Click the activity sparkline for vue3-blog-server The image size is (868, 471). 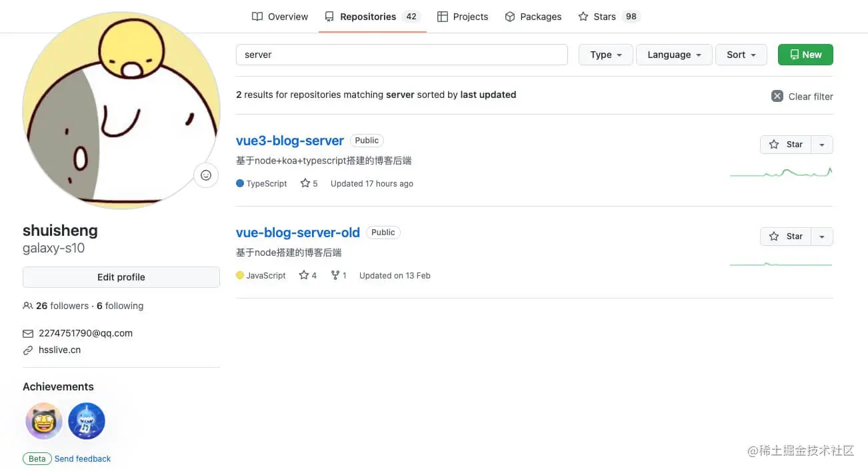point(781,173)
